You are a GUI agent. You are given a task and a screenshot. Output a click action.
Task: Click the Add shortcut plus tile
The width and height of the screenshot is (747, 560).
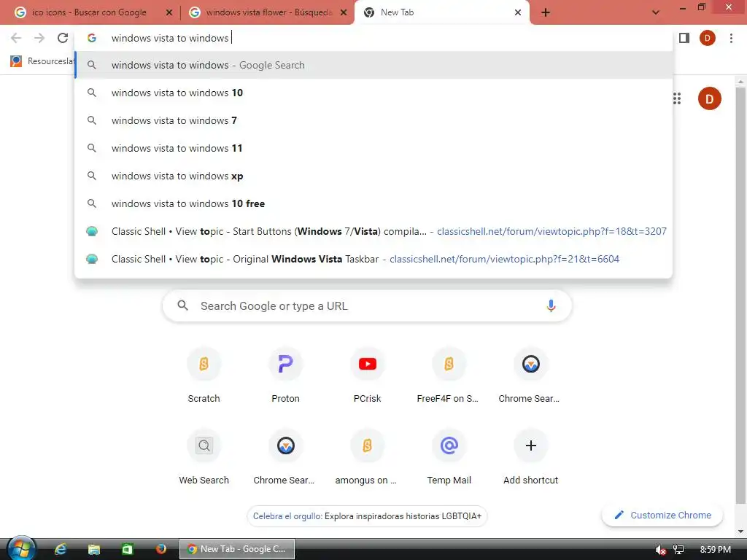(x=531, y=458)
